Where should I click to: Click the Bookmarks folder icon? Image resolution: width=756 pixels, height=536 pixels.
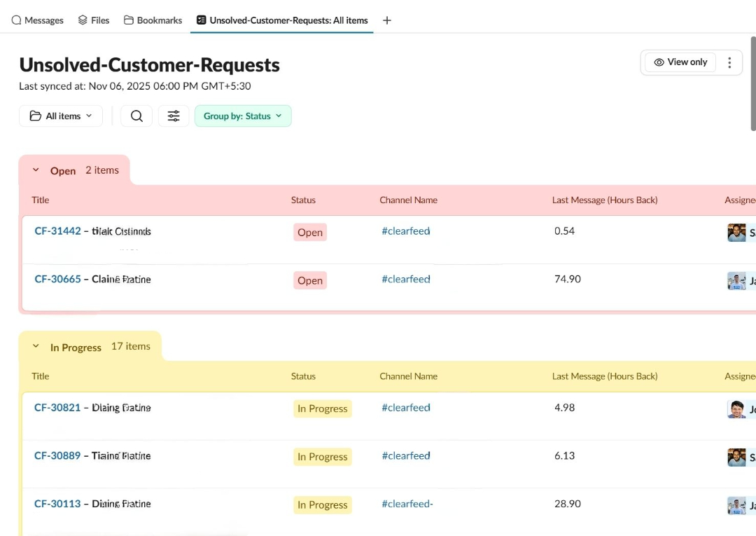click(x=129, y=20)
